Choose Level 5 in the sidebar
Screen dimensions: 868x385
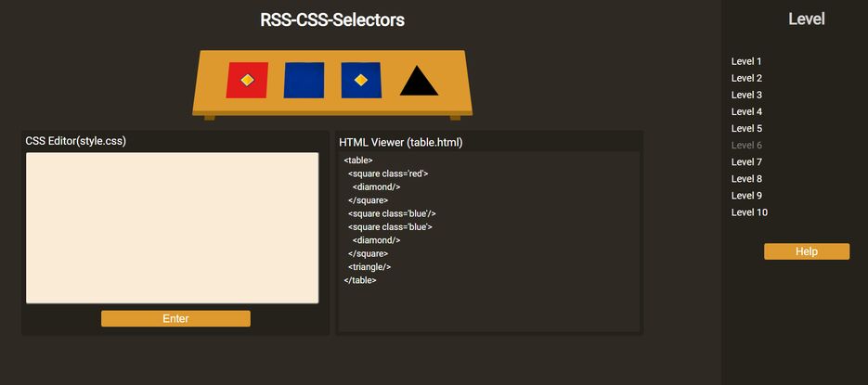tap(746, 128)
